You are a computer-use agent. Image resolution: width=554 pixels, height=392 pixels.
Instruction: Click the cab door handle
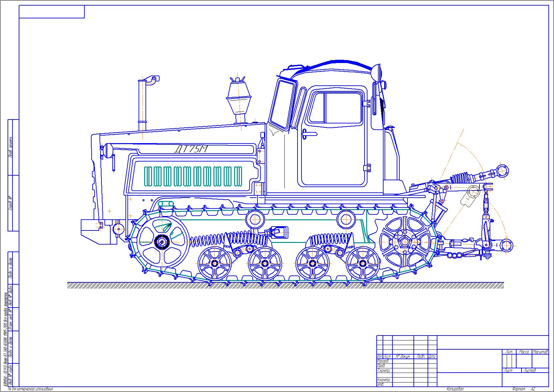pyautogui.click(x=309, y=134)
